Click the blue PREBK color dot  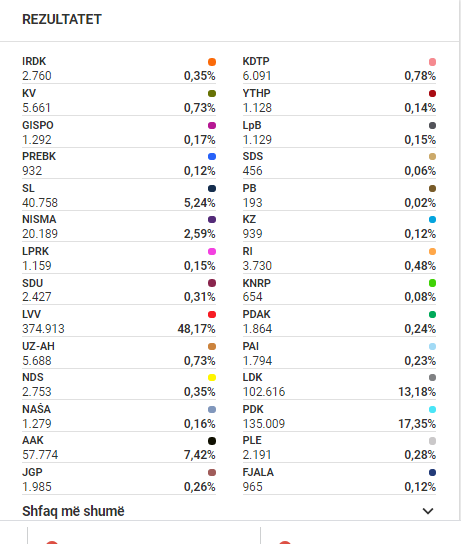[212, 156]
